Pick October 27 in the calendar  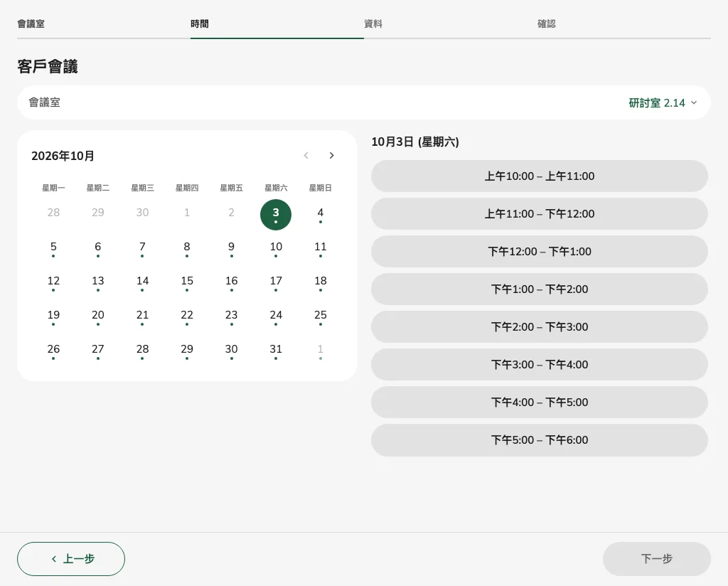(x=98, y=351)
